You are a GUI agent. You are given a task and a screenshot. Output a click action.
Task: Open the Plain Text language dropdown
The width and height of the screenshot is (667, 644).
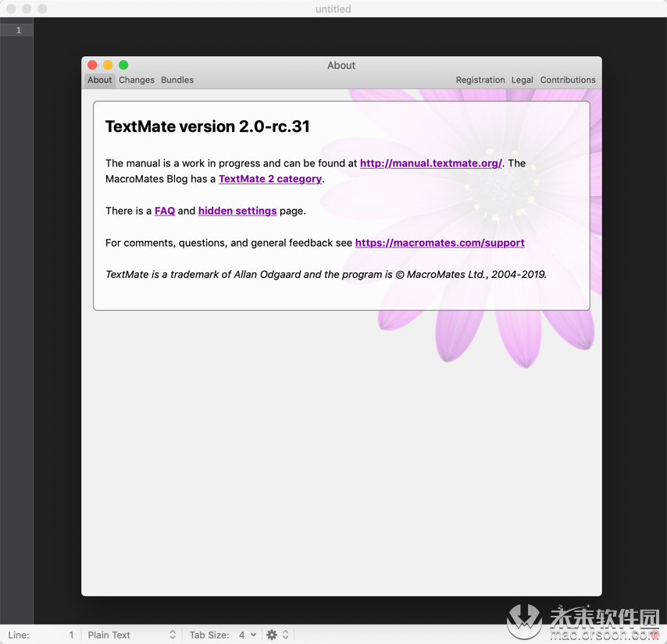[x=131, y=635]
